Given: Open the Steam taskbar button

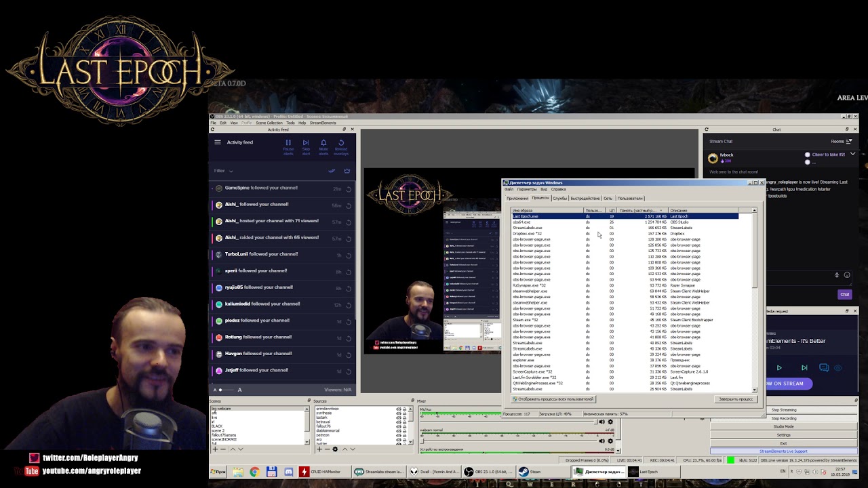Looking at the screenshot, I should [x=542, y=472].
